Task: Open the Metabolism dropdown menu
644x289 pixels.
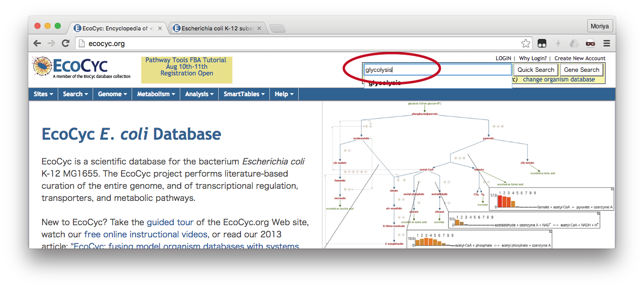Action: (x=156, y=94)
